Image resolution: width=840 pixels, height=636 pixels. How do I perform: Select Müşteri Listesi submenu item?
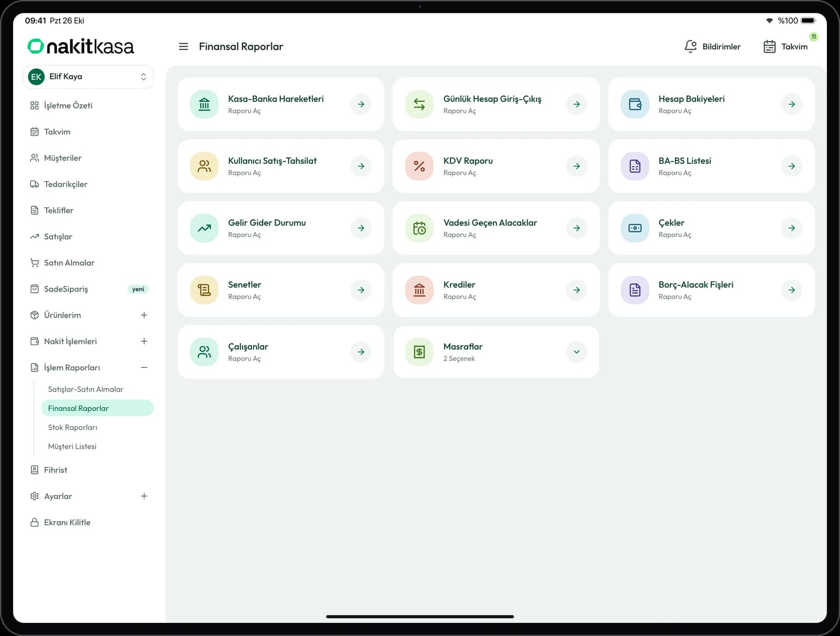pos(97,447)
